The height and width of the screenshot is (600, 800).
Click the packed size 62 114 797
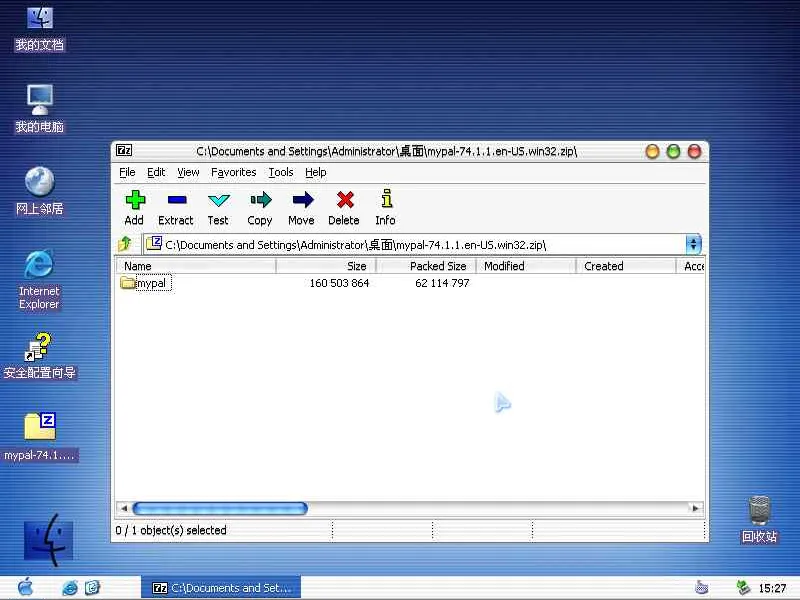click(442, 283)
